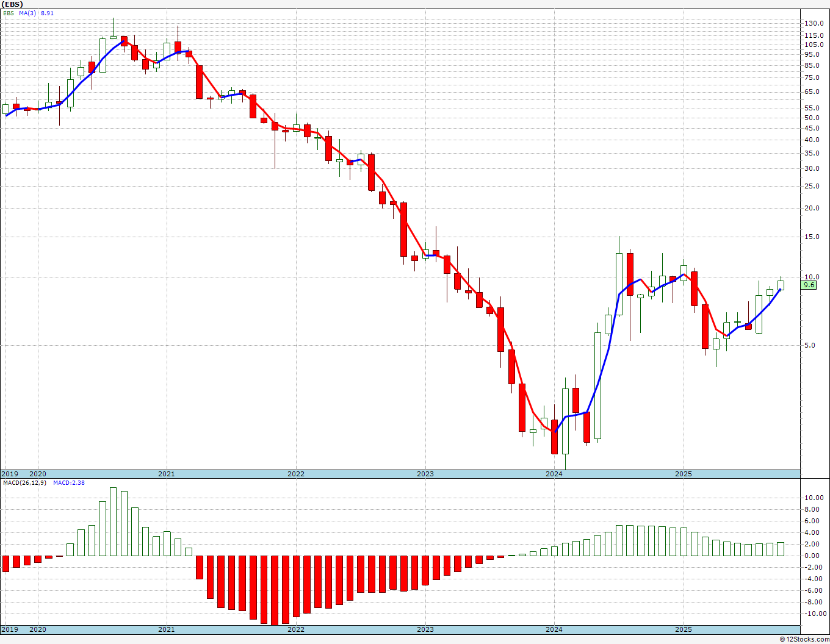
Task: Click the 8.00 MACD axis label
Action: point(812,509)
